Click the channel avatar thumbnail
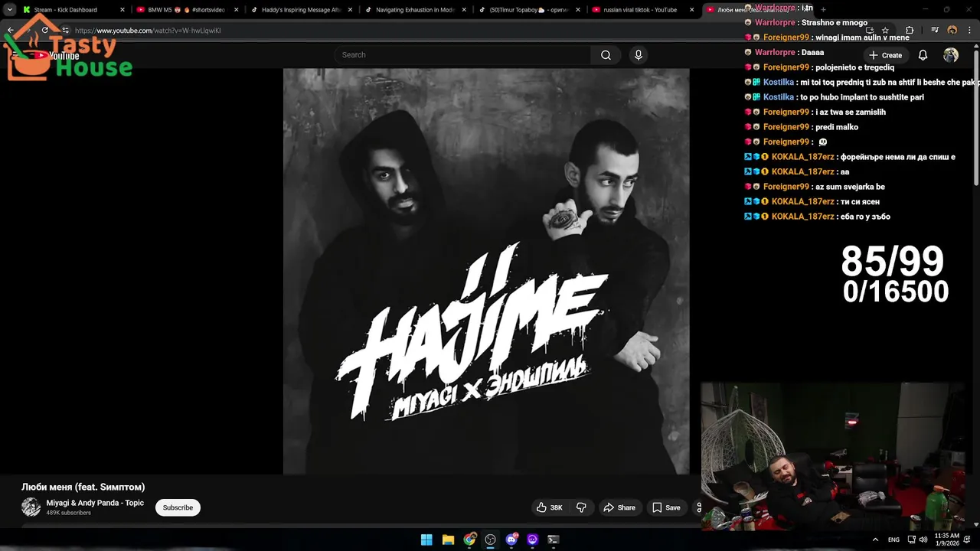The height and width of the screenshot is (551, 980). coord(31,507)
